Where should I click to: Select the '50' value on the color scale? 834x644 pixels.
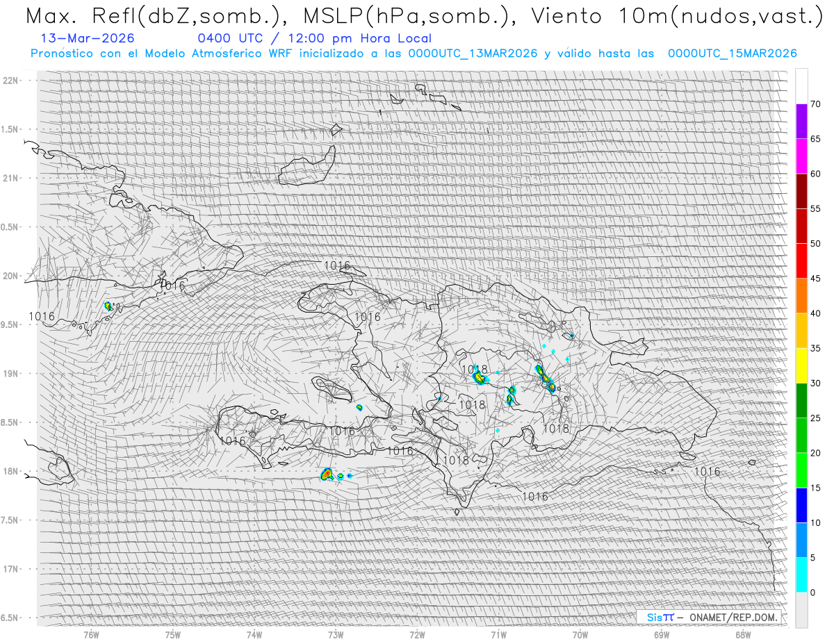815,244
